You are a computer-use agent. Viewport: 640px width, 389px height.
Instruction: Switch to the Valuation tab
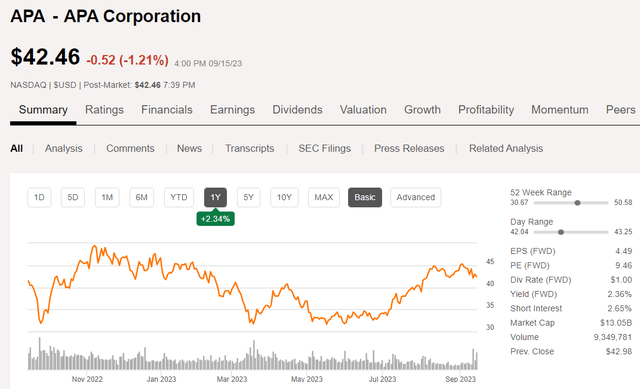(363, 110)
